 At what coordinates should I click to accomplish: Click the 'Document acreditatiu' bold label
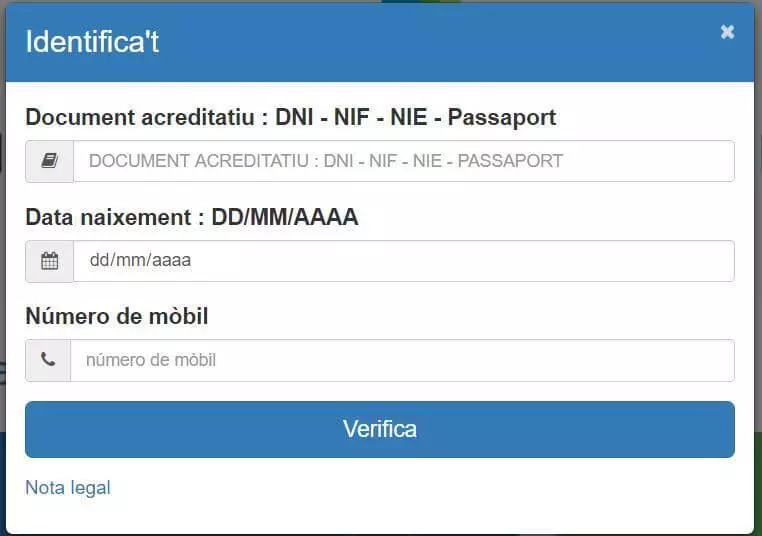(140, 117)
